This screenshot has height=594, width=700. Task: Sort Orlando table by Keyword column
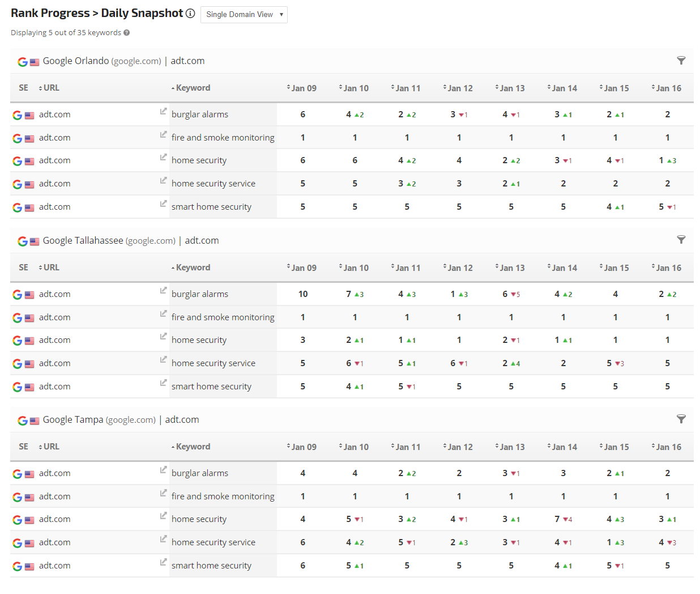[193, 88]
